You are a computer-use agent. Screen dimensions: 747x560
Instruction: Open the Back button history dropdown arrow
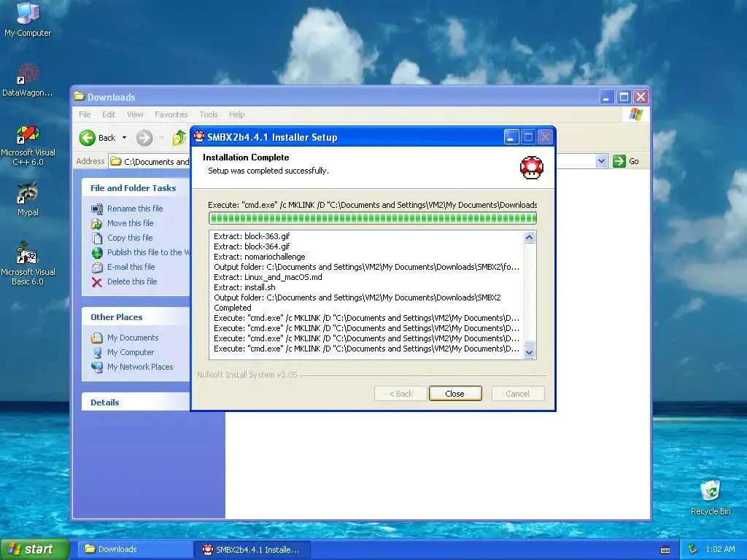pyautogui.click(x=124, y=138)
